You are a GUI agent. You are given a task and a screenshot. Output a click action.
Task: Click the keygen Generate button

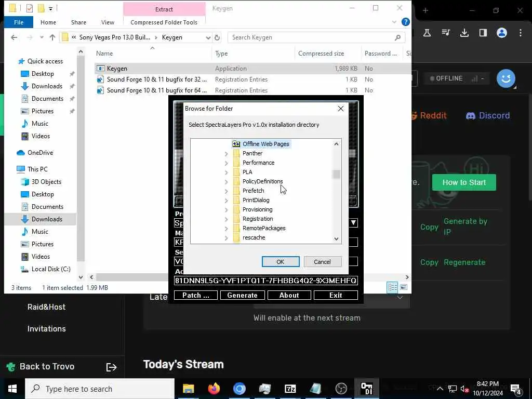pos(242,295)
